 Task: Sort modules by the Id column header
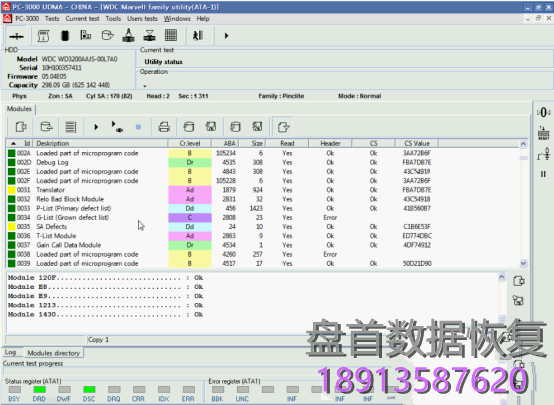click(19, 143)
